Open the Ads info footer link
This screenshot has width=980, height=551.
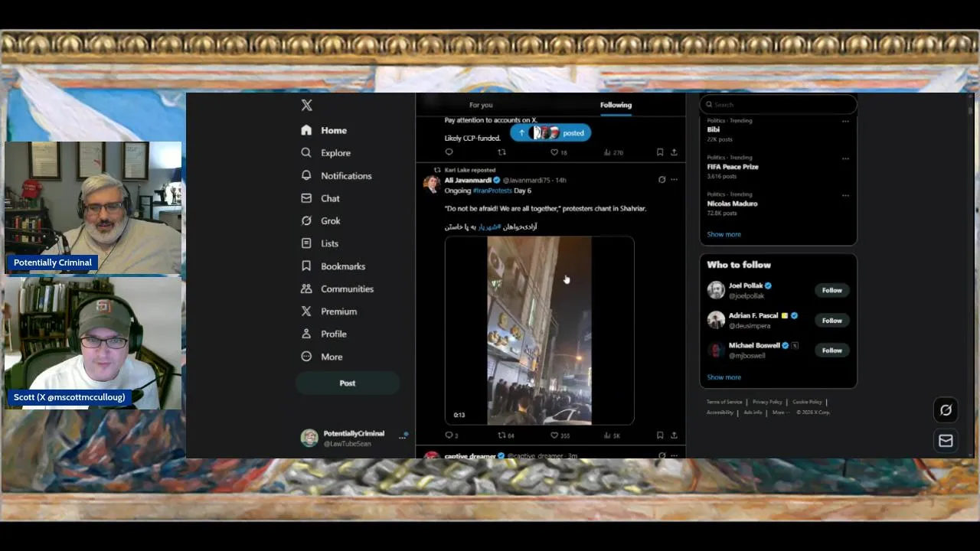pyautogui.click(x=753, y=412)
